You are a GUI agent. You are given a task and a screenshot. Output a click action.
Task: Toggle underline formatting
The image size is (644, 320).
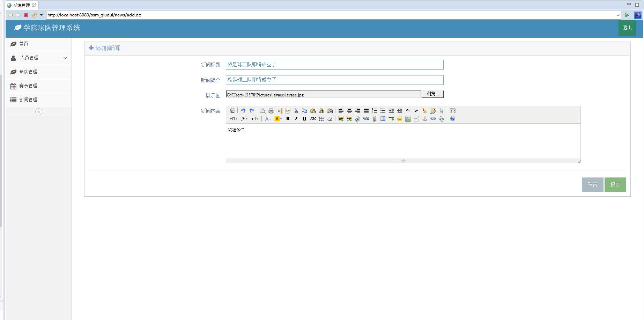coord(305,119)
